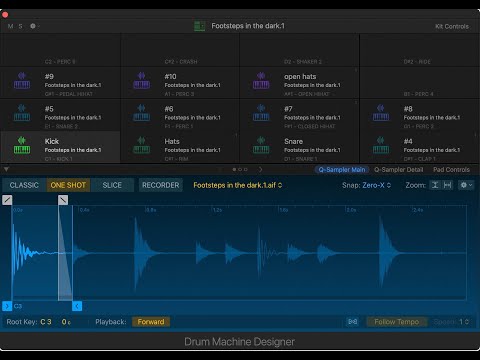
Task: Click the '#7' pad label
Action: pos(288,109)
